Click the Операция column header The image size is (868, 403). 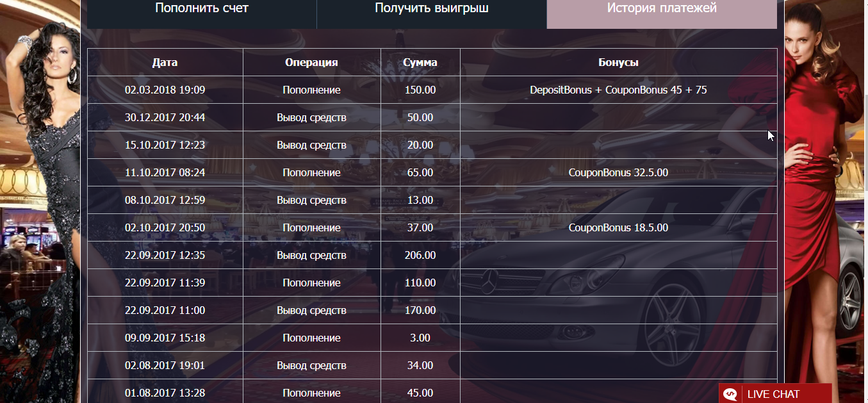(311, 62)
